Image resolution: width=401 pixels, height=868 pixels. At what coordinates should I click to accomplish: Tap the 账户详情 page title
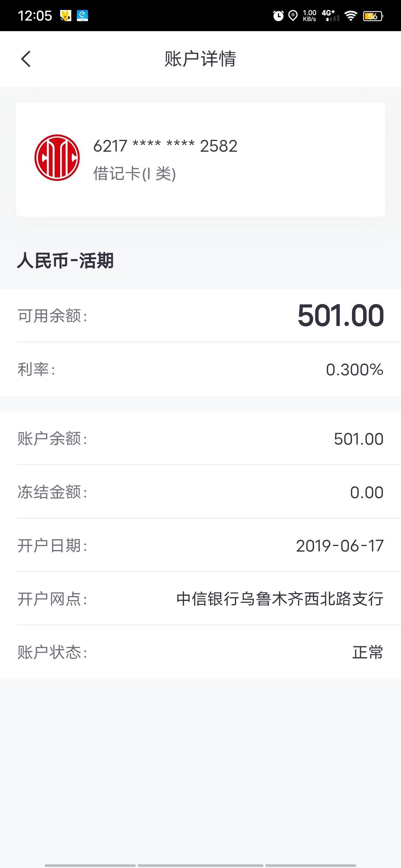tap(200, 59)
